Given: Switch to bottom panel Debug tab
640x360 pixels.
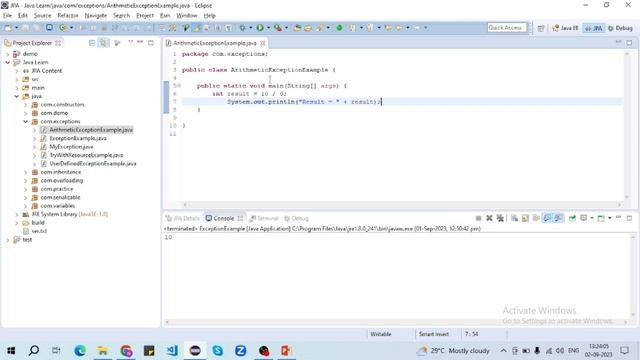Looking at the screenshot, I should point(296,218).
